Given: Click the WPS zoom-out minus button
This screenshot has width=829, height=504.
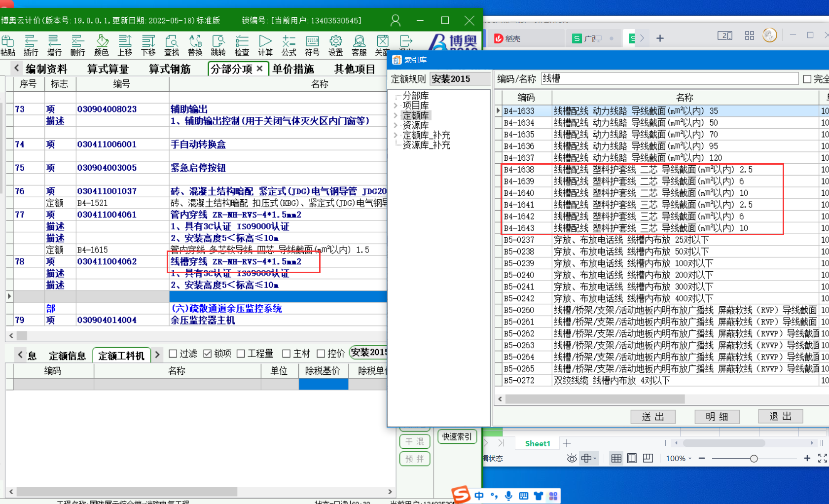Looking at the screenshot, I should click(702, 459).
